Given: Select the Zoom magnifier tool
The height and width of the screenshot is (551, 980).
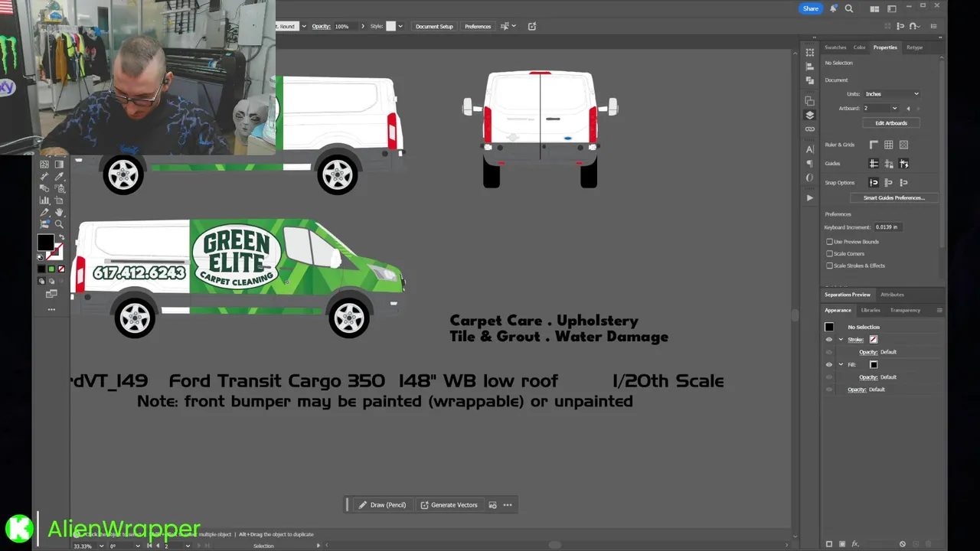Looking at the screenshot, I should 59,223.
